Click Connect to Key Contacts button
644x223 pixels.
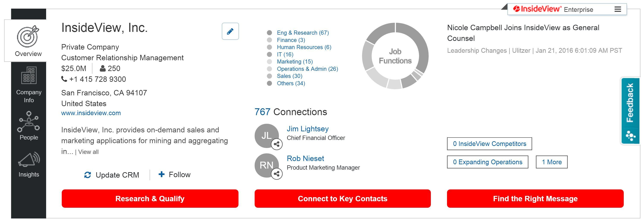(x=342, y=198)
